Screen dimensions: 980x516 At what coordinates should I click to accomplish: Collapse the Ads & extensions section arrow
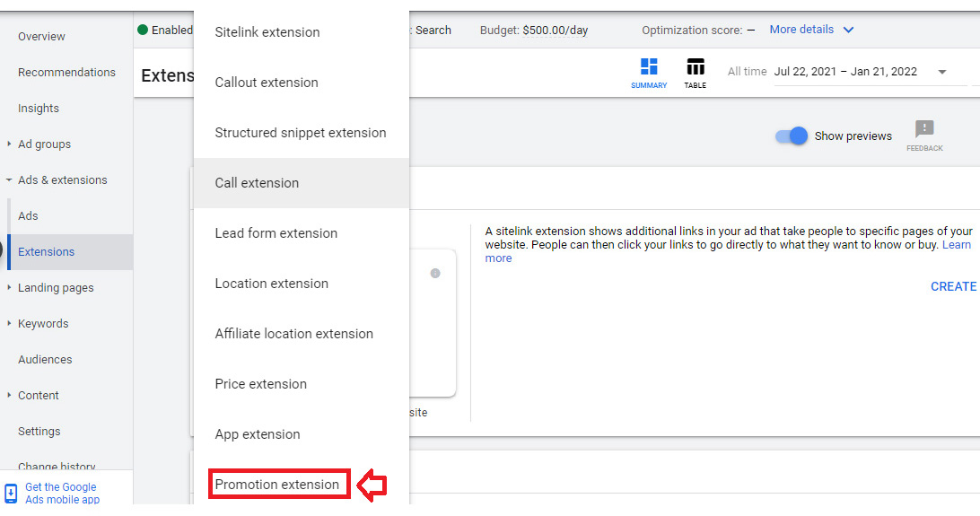(x=9, y=179)
